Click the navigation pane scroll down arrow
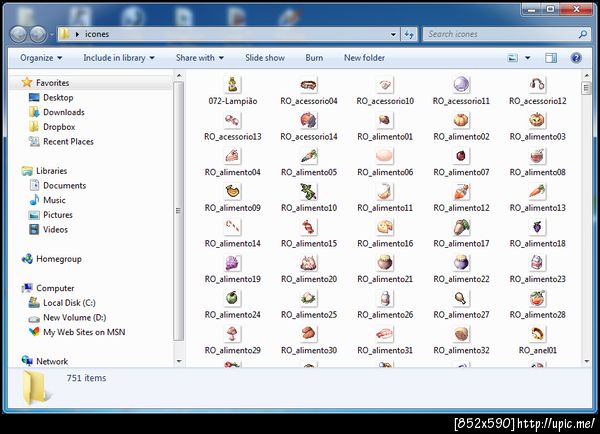 (x=179, y=361)
